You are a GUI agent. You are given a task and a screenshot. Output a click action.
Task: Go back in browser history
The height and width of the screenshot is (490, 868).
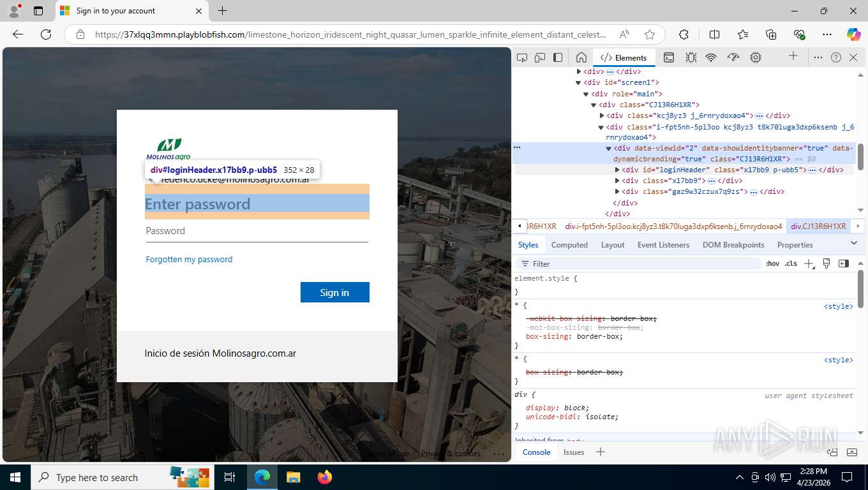[18, 34]
